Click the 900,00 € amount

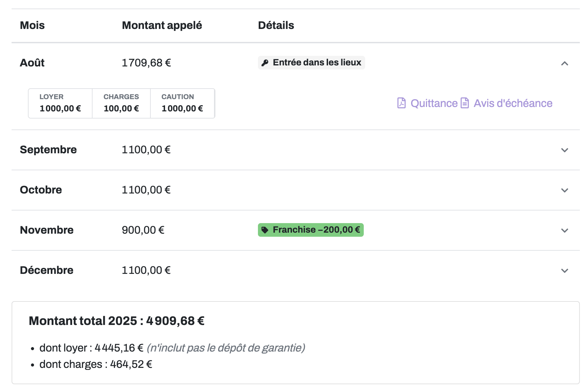tap(143, 230)
